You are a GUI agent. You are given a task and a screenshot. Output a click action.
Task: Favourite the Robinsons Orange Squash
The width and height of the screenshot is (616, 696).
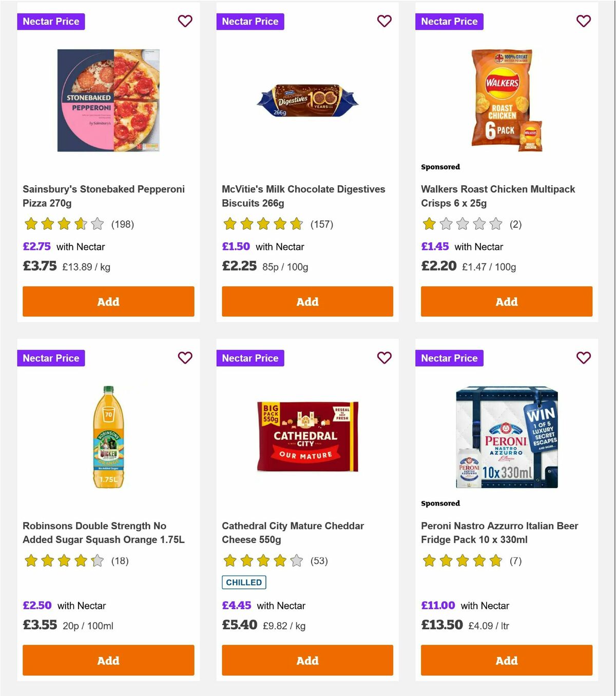click(185, 358)
